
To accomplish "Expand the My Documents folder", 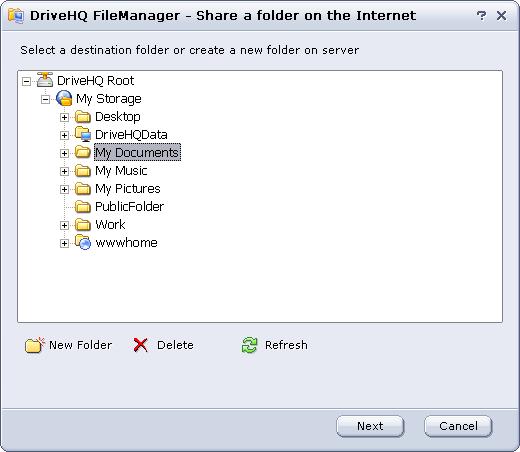I will [x=64, y=153].
